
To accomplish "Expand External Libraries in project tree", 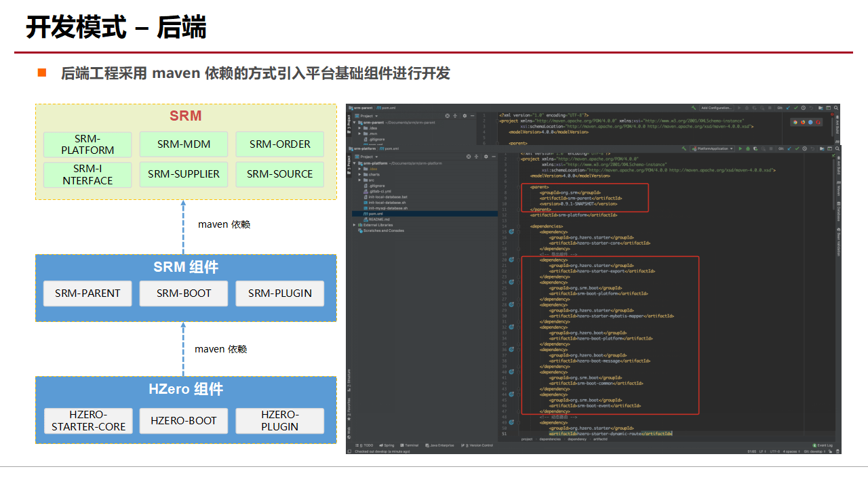I will pos(354,225).
